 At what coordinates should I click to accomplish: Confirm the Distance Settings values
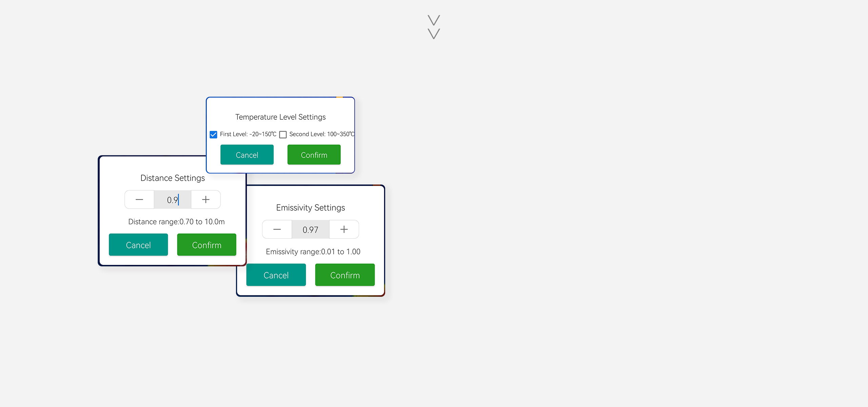pos(206,245)
